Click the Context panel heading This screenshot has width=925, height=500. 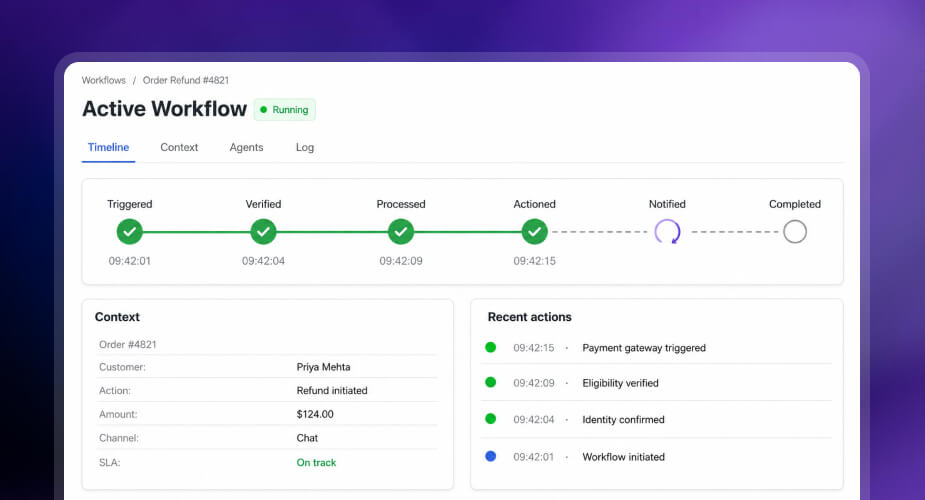[117, 317]
